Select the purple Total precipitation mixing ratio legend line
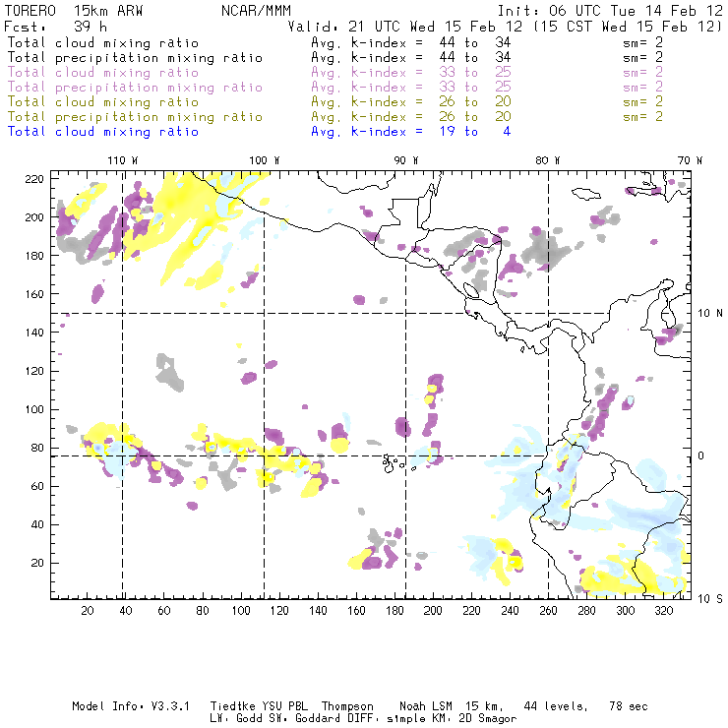This screenshot has height=728, width=728. pos(135,88)
